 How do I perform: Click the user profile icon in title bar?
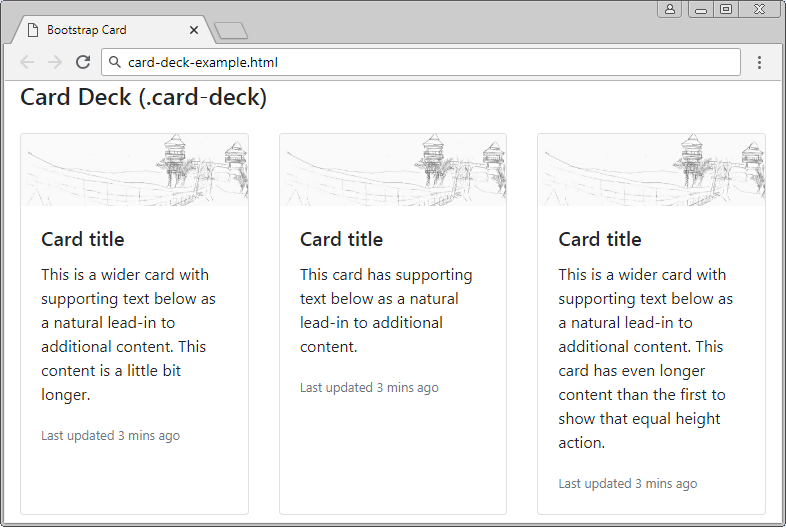670,9
